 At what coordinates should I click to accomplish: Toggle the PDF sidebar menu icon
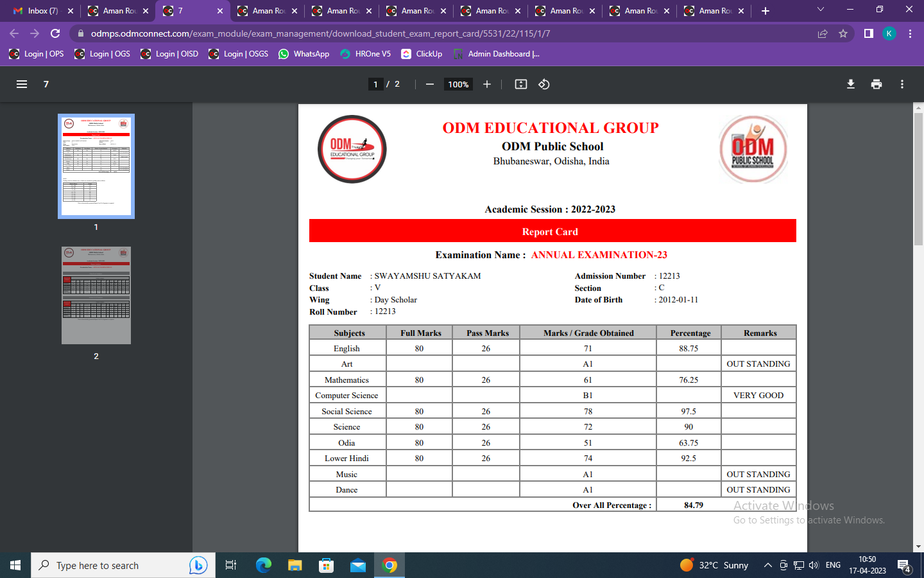[x=21, y=84]
